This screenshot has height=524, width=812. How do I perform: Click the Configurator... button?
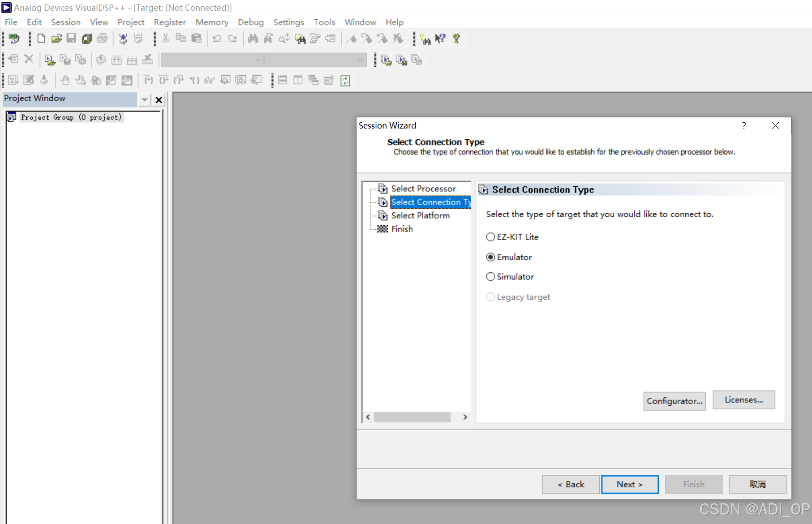(x=675, y=401)
